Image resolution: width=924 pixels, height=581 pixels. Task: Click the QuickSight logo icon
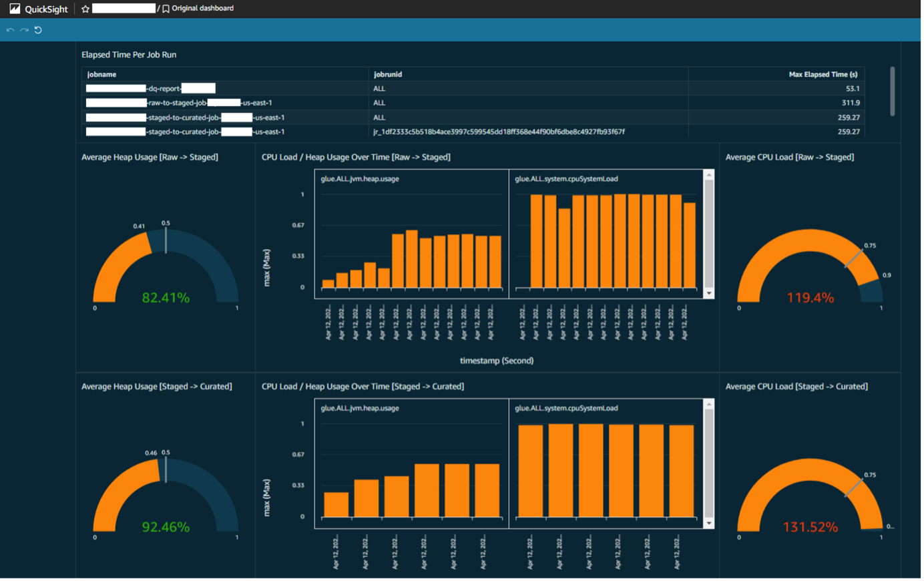coord(15,9)
